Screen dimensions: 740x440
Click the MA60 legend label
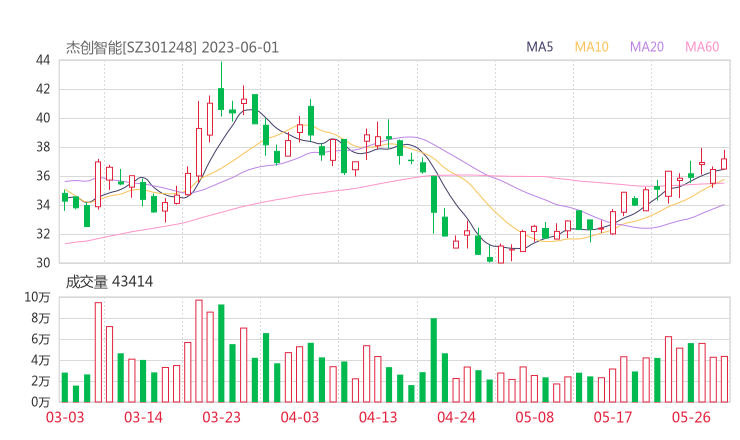coord(702,47)
